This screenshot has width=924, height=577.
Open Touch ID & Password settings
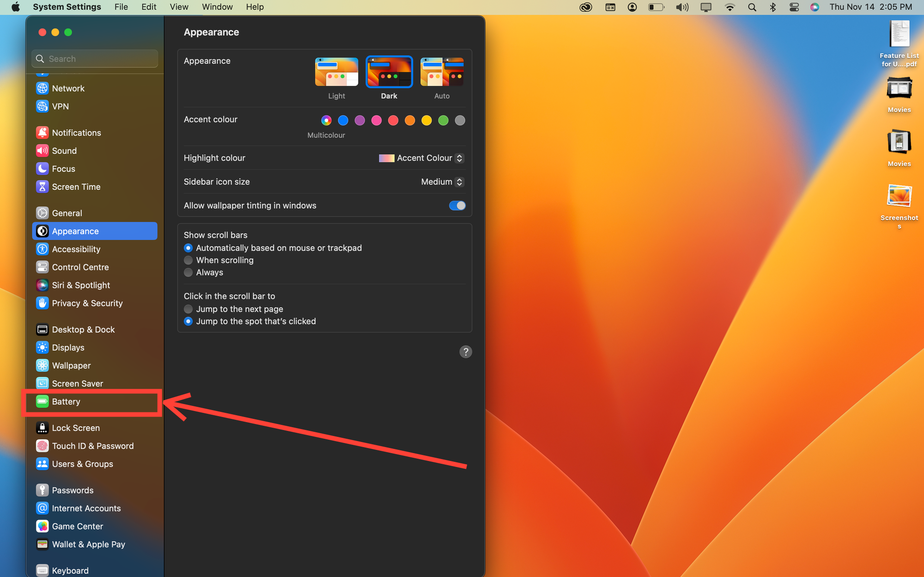pos(92,446)
